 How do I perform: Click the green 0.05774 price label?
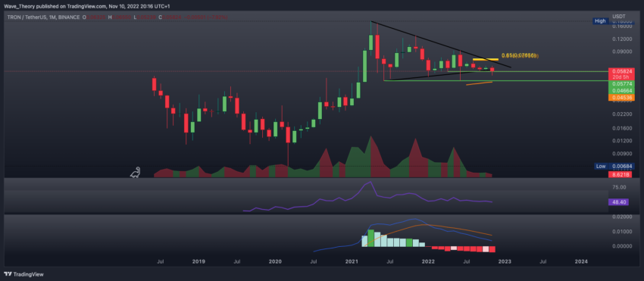click(x=621, y=84)
